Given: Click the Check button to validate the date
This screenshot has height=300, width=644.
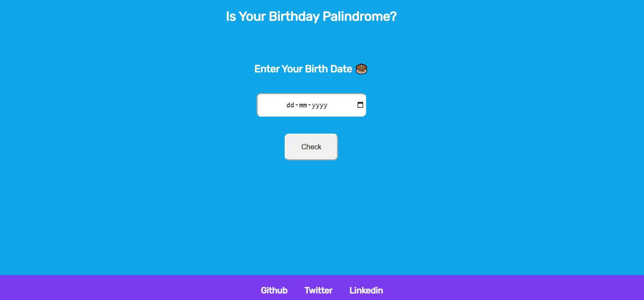Looking at the screenshot, I should pos(311,146).
